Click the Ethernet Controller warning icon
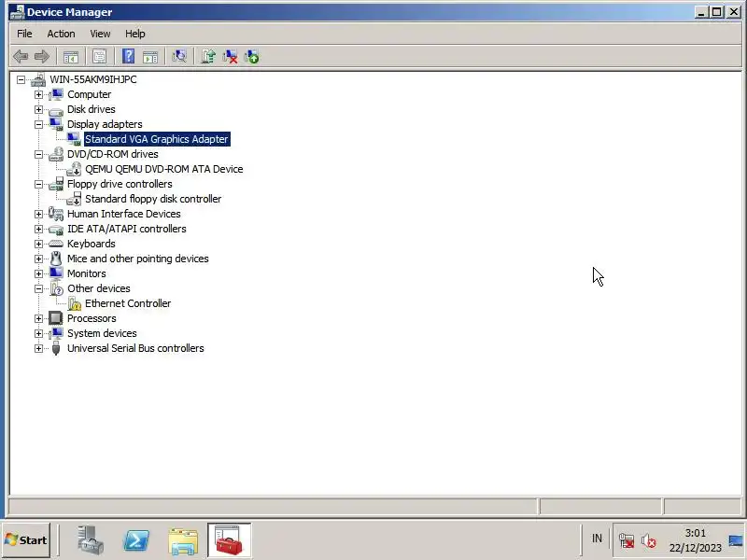This screenshot has height=560, width=747. click(x=74, y=303)
